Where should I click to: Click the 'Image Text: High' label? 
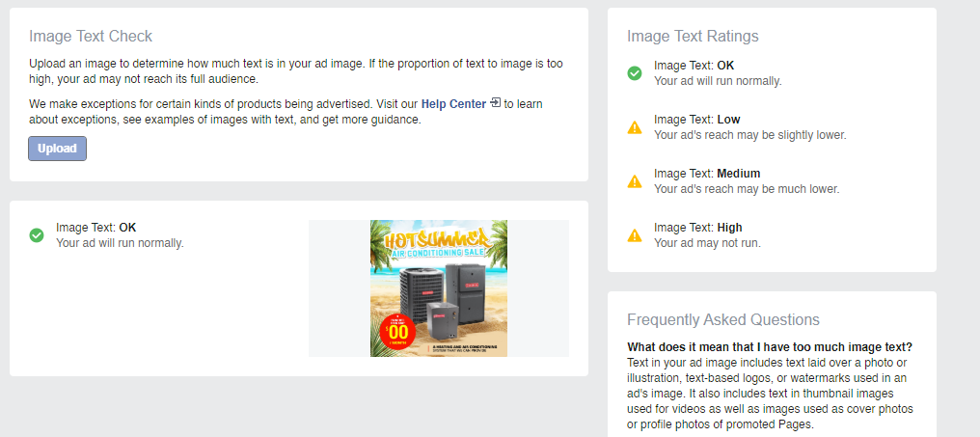click(698, 228)
